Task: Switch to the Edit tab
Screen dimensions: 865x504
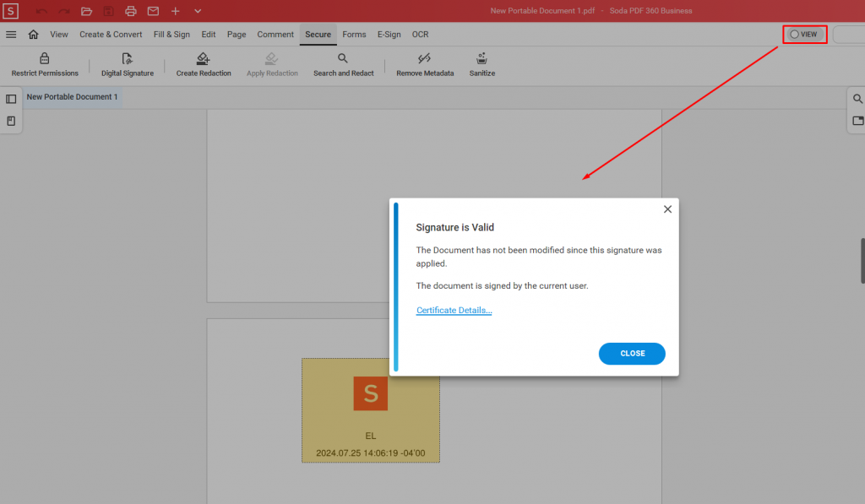Action: coord(209,34)
